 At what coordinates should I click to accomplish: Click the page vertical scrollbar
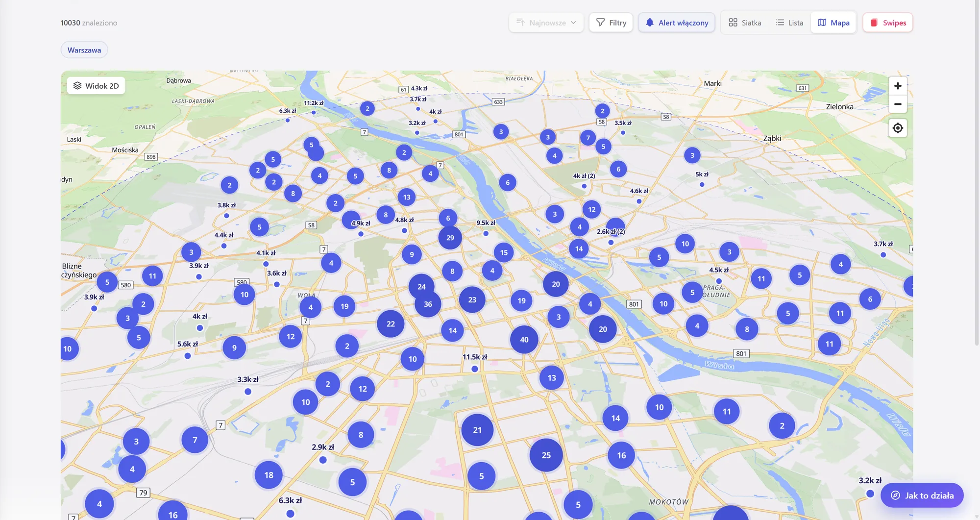977,172
